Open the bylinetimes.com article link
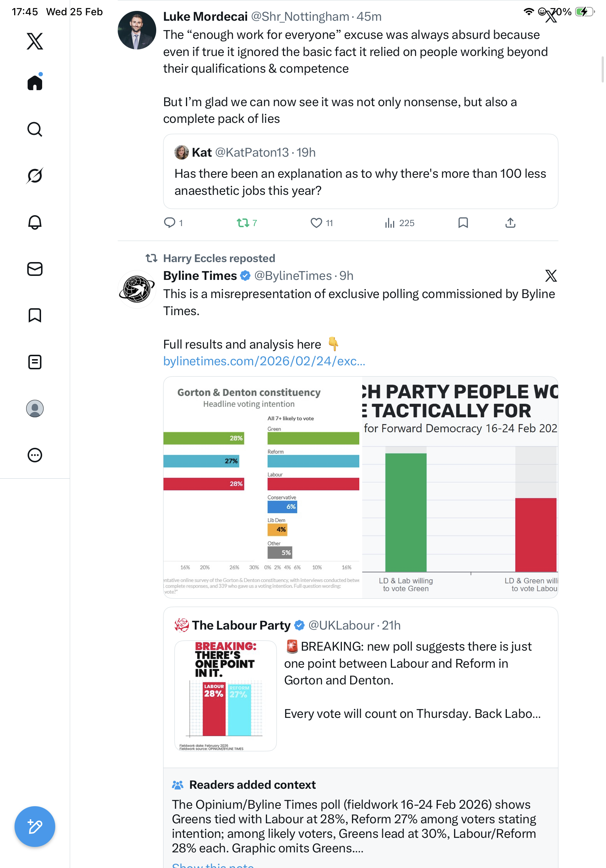The height and width of the screenshot is (868, 606). (x=264, y=361)
